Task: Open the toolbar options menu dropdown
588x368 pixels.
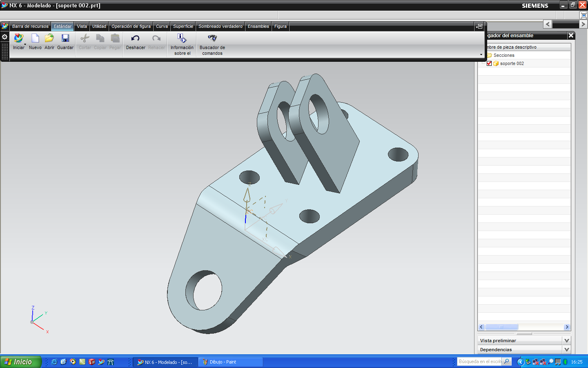Action: pos(479,26)
